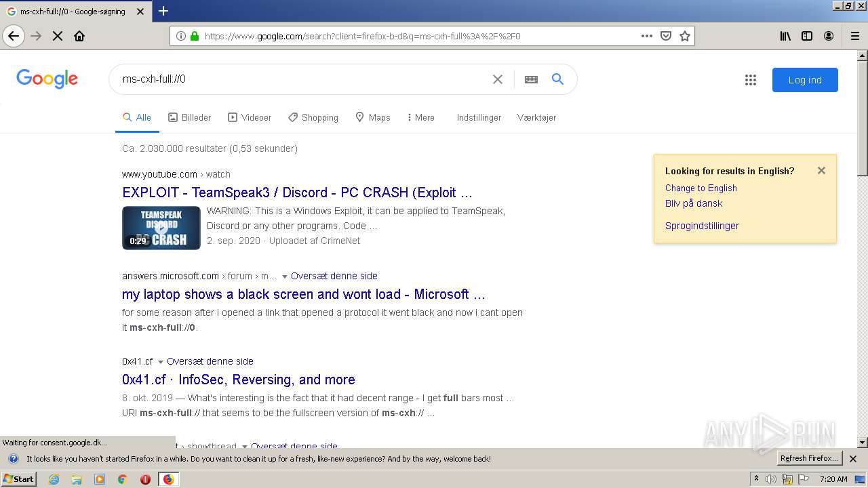Open Sprogindstillinger language settings
This screenshot has height=488, width=868.
coord(702,226)
